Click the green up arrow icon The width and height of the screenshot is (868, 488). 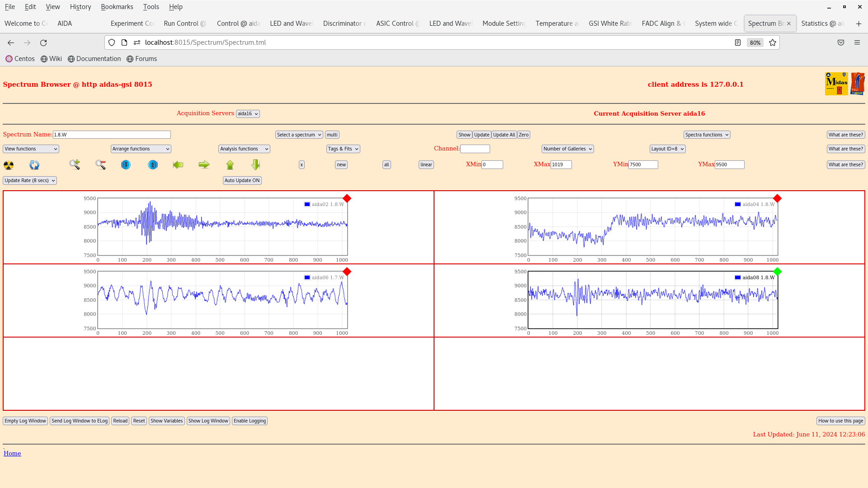pyautogui.click(x=230, y=165)
